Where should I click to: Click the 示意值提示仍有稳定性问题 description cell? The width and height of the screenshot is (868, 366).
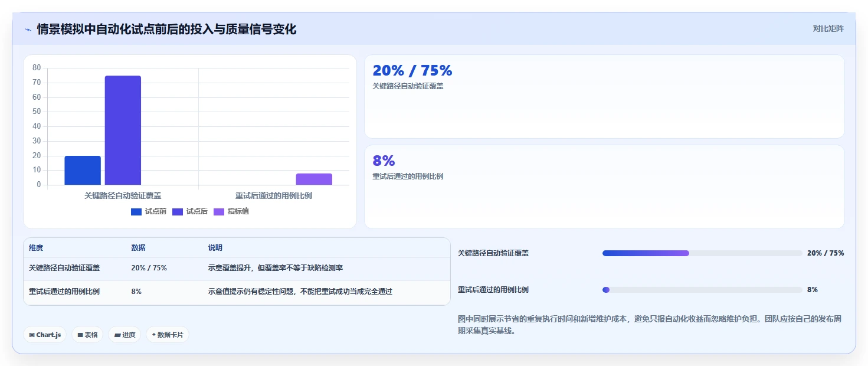coord(300,292)
